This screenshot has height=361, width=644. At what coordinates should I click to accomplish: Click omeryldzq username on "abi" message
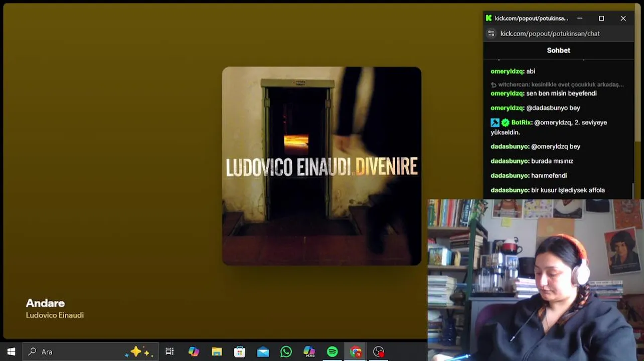coord(507,71)
